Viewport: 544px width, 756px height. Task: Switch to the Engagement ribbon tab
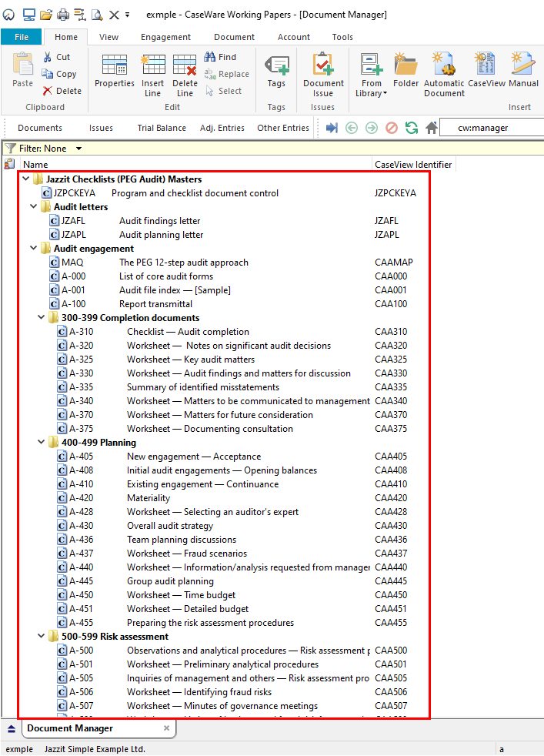(x=165, y=37)
